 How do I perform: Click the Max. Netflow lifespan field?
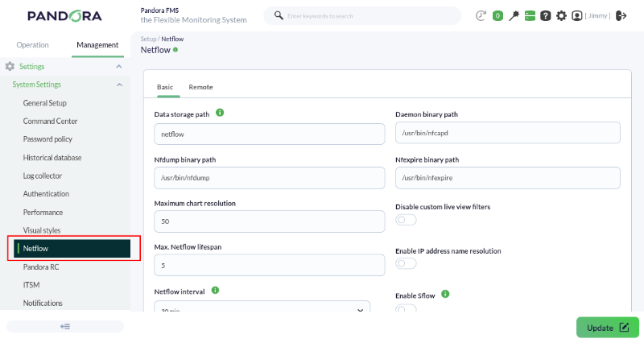[270, 265]
